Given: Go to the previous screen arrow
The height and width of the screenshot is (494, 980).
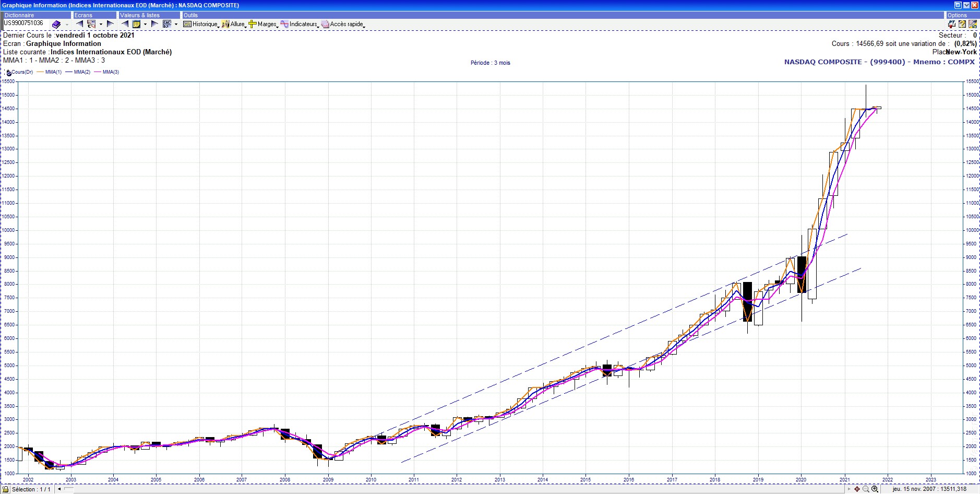Looking at the screenshot, I should (x=79, y=24).
